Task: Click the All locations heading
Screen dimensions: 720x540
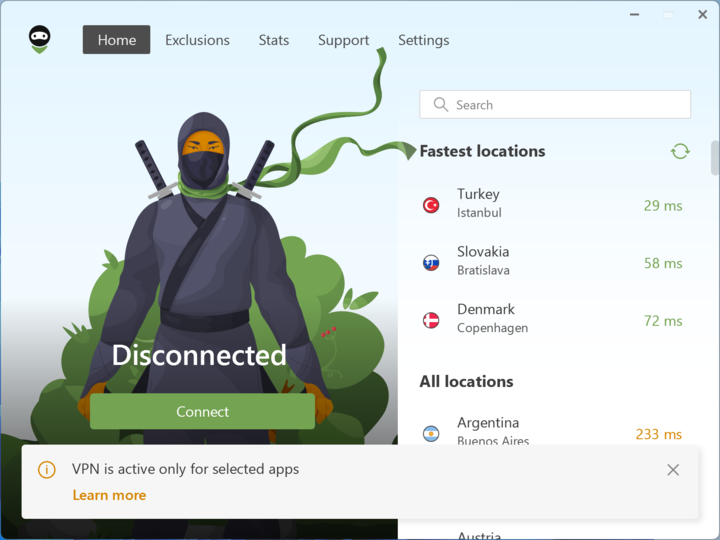Action: click(x=467, y=382)
